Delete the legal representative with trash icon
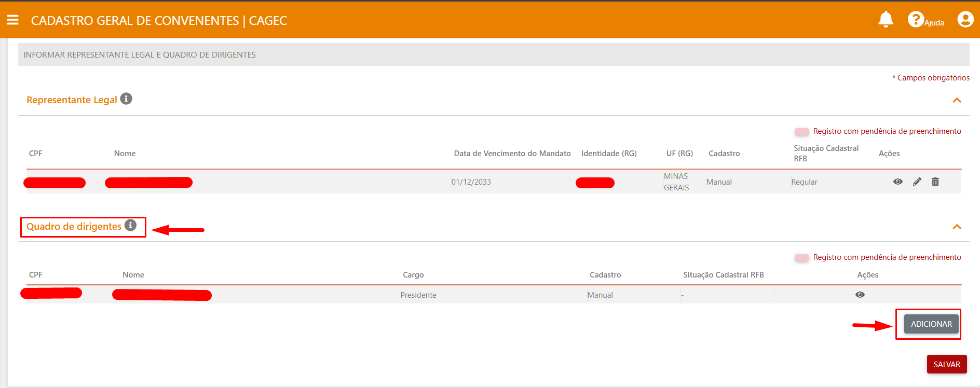 pos(935,182)
